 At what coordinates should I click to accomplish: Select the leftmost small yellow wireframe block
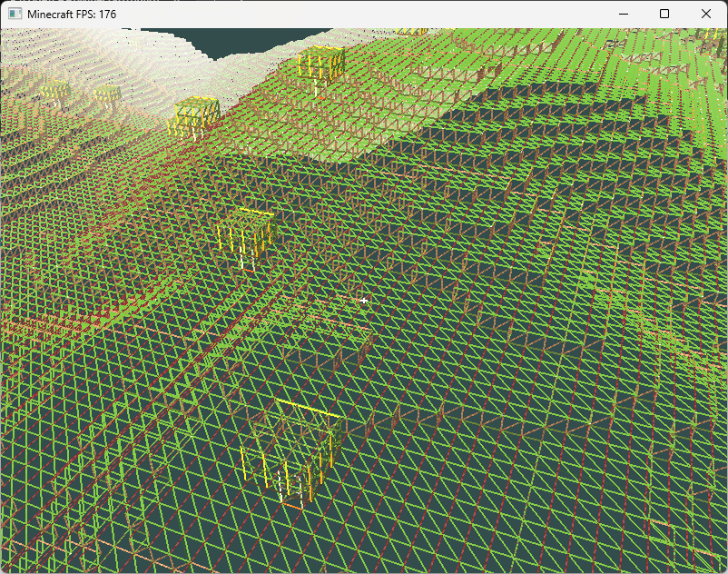[55, 92]
